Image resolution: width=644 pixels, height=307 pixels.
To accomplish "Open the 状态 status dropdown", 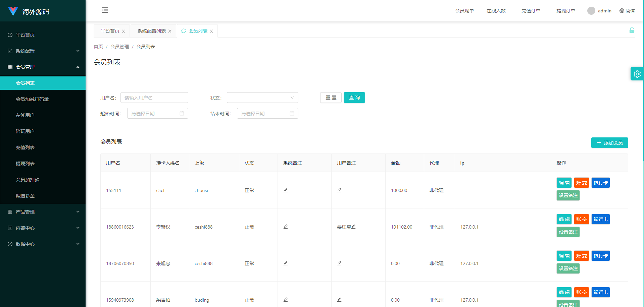I will (262, 98).
